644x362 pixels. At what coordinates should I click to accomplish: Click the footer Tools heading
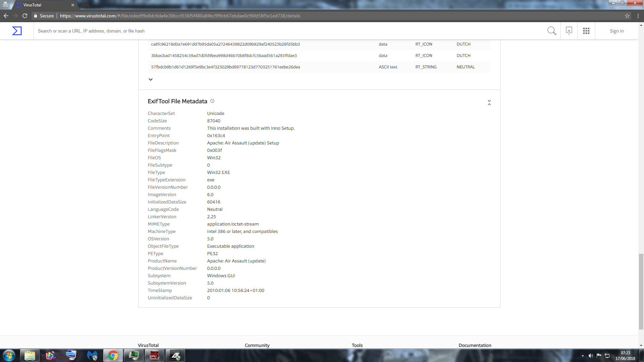point(357,345)
